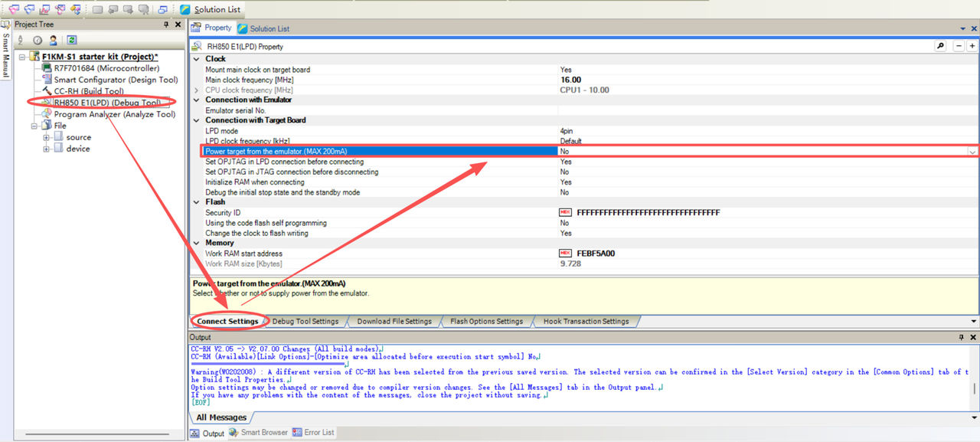
Task: Click the property search magnifier icon
Action: 941,46
